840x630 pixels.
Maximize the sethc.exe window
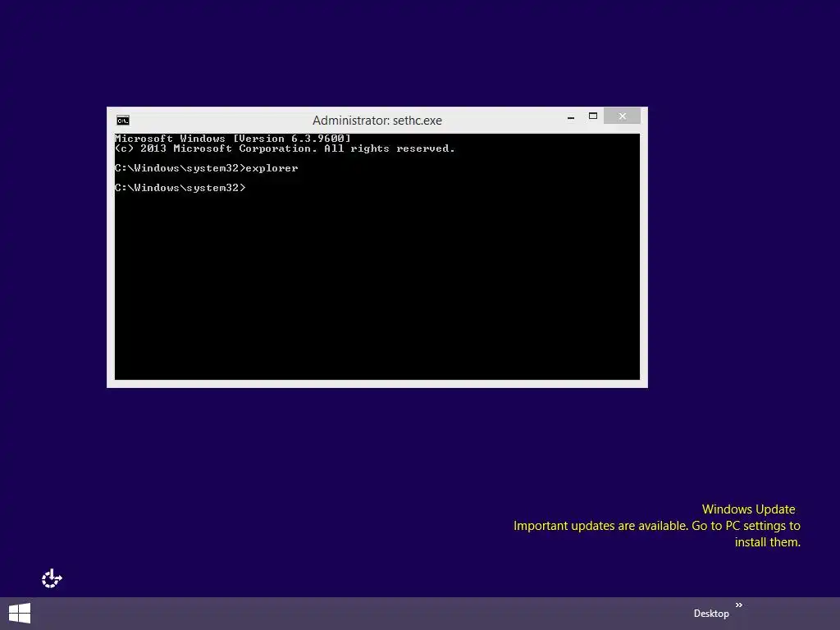pyautogui.click(x=592, y=116)
